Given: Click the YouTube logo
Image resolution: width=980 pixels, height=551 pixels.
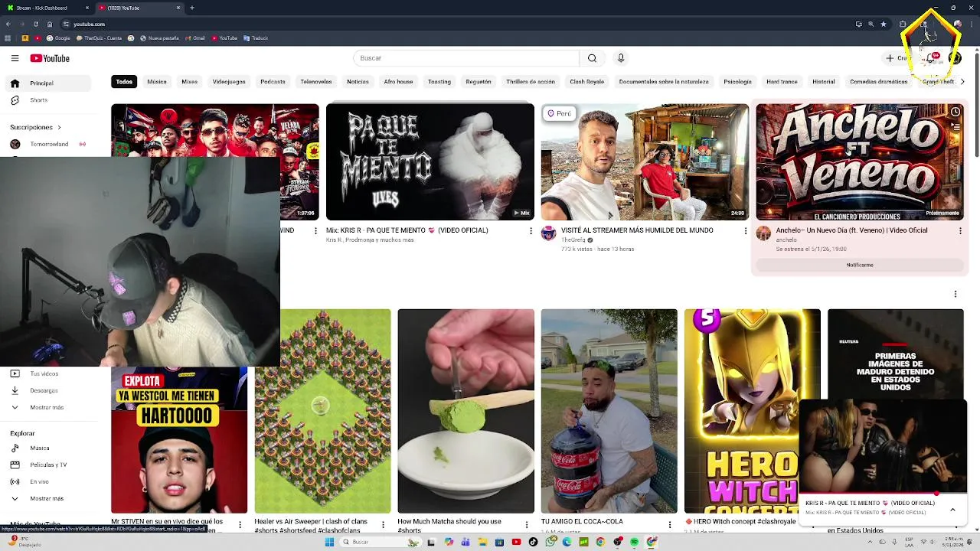Looking at the screenshot, I should click(50, 58).
